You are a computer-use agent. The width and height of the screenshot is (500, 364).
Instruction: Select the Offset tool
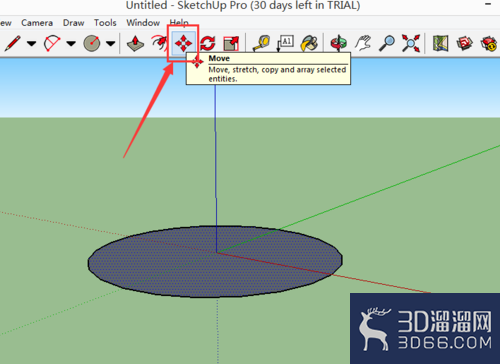[160, 43]
